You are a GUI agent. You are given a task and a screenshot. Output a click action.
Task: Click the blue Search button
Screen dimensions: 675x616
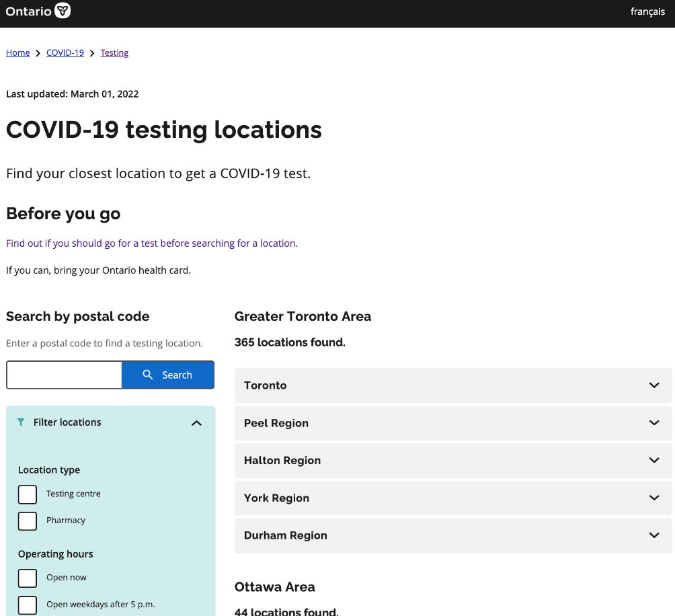[x=168, y=375]
